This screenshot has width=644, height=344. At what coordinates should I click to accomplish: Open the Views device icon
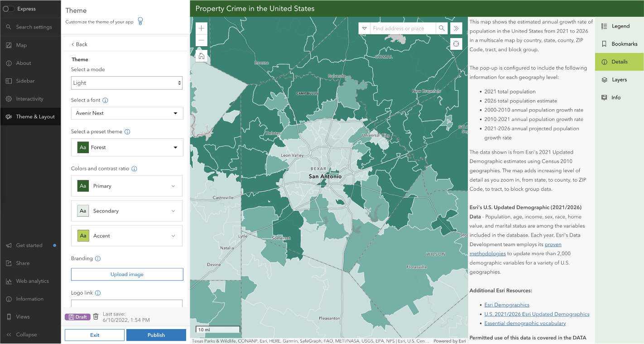click(x=9, y=317)
